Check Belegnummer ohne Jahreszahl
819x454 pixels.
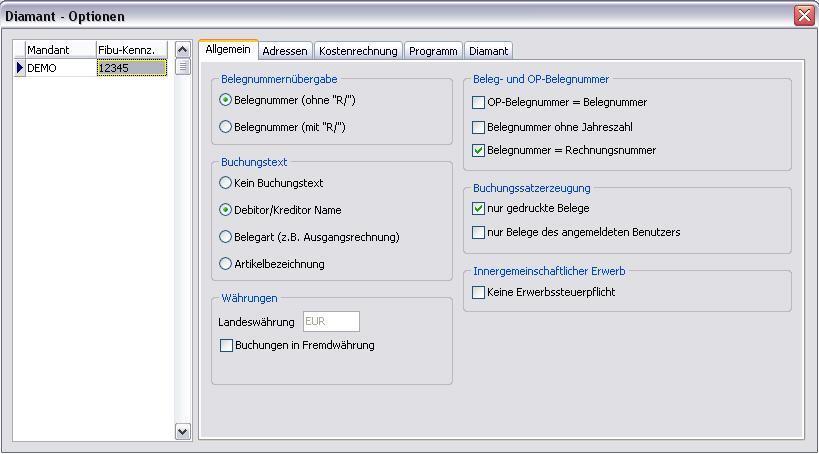coord(478,127)
